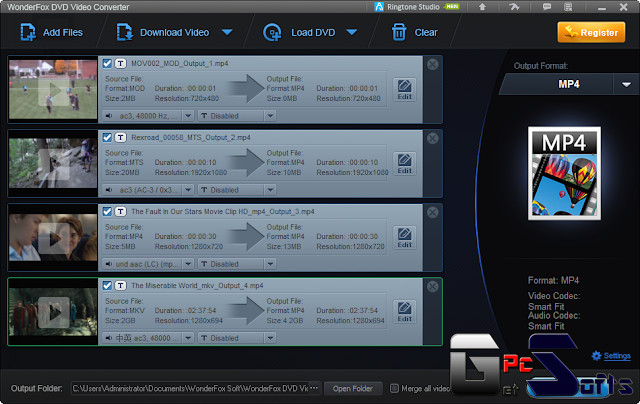The image size is (640, 404).
Task: Click the T rename icon for The Fault In Our Stars
Action: click(x=120, y=211)
